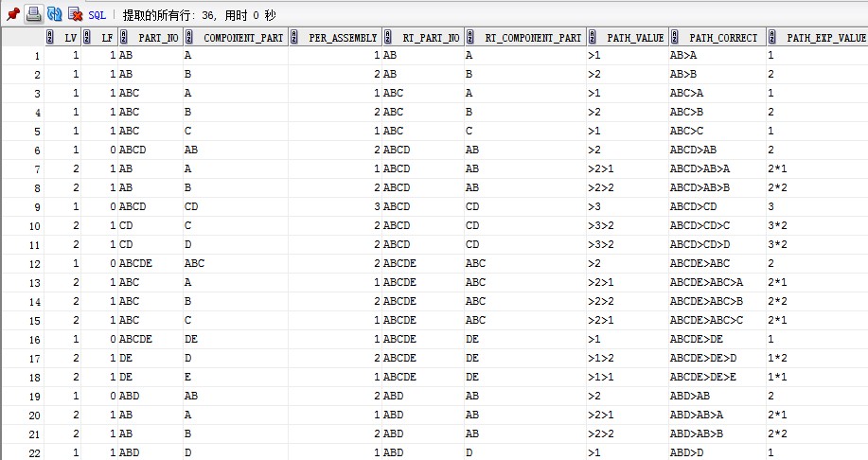Click the SQL label in the toolbar

point(97,15)
